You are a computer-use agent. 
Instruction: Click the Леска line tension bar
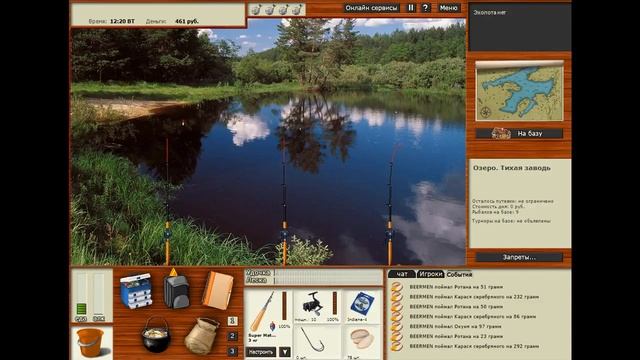[328, 280]
